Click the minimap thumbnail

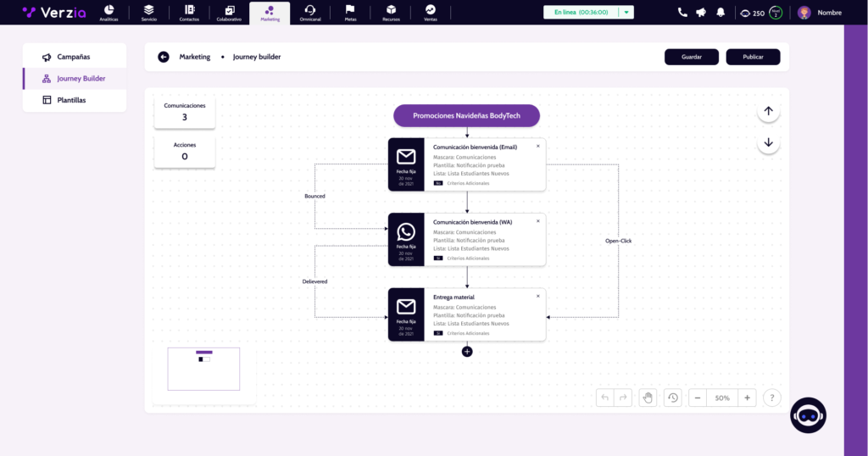[x=203, y=369]
